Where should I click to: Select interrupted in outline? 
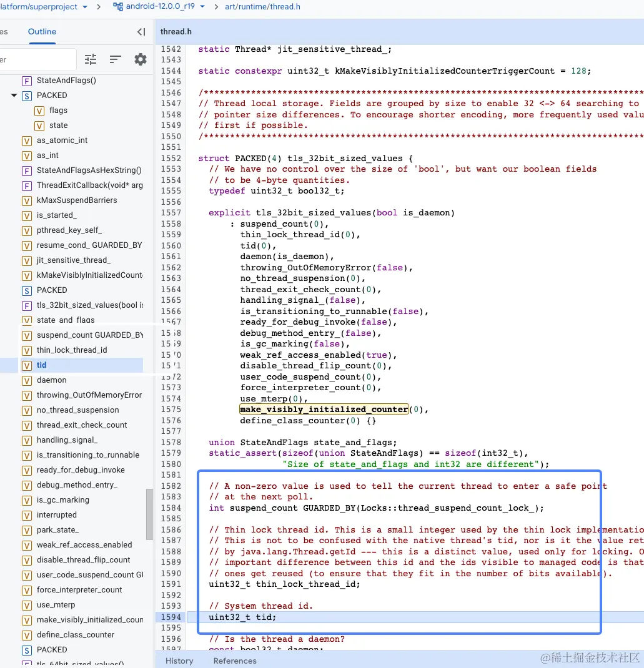[x=57, y=514]
